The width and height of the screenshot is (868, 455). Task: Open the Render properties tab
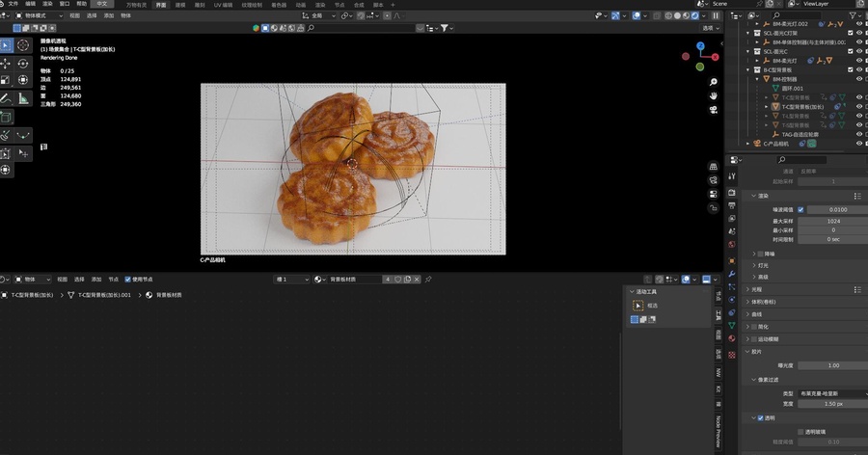pos(732,192)
